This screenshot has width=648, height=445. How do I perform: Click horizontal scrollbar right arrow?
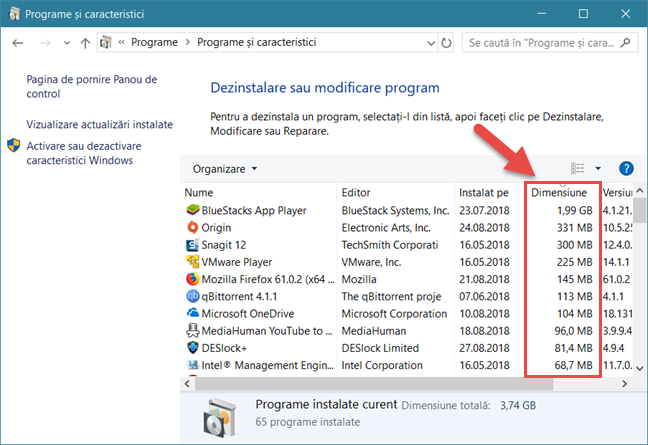[624, 384]
